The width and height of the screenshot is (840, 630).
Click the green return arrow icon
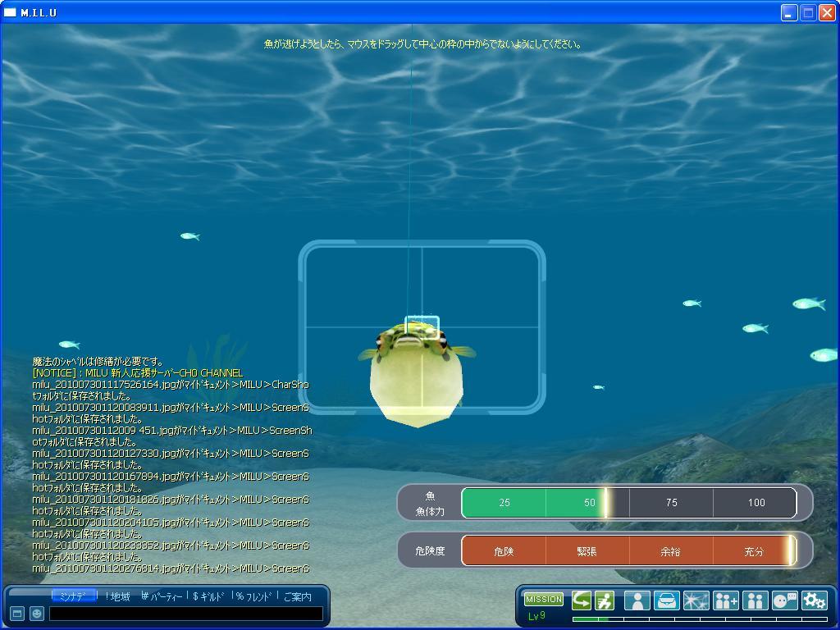point(582,600)
